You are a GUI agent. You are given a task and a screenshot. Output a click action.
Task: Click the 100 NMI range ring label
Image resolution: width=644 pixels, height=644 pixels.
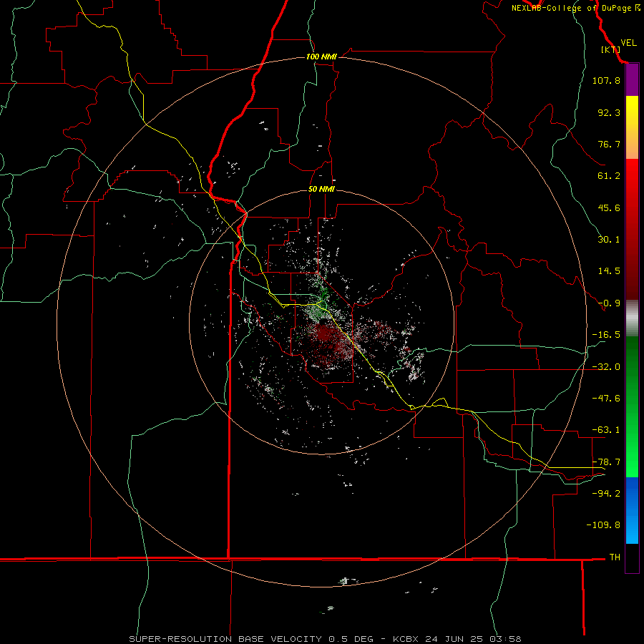tap(321, 57)
